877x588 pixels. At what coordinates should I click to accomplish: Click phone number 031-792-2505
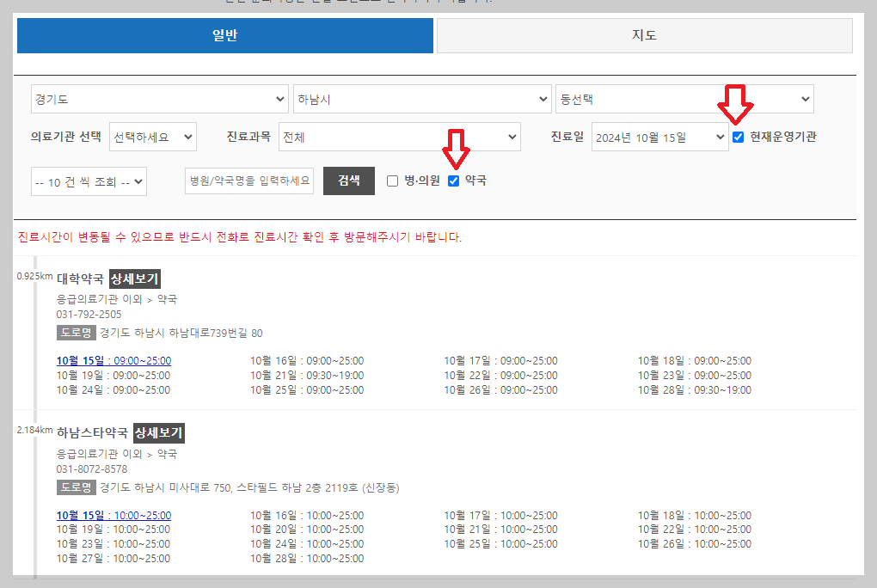coord(89,315)
